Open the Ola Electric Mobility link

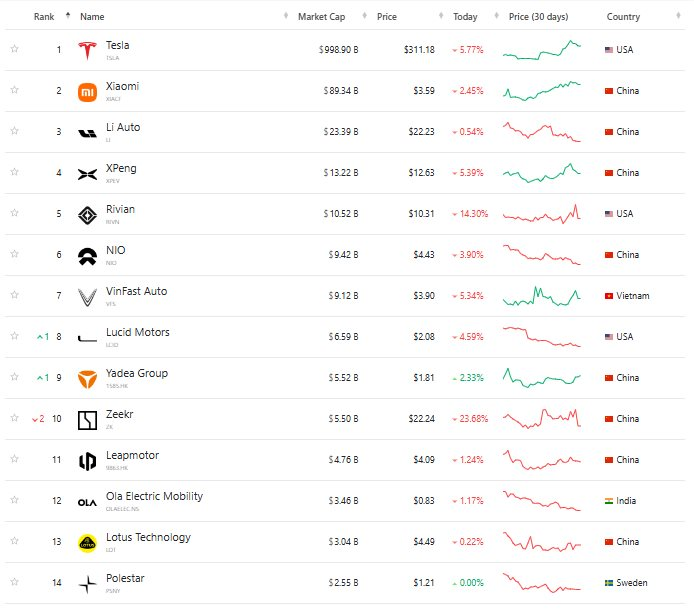tap(154, 496)
